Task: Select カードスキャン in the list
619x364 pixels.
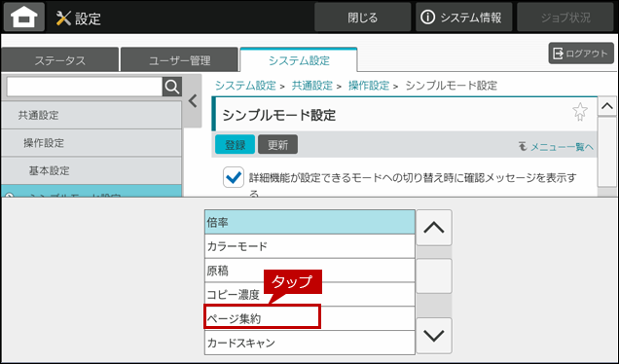Action: [x=309, y=343]
